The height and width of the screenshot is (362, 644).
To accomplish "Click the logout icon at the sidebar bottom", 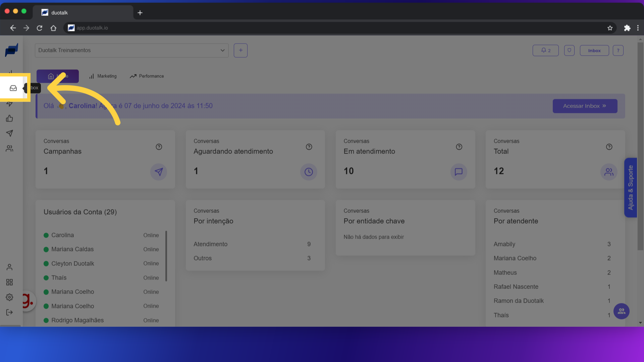I will coord(9,312).
